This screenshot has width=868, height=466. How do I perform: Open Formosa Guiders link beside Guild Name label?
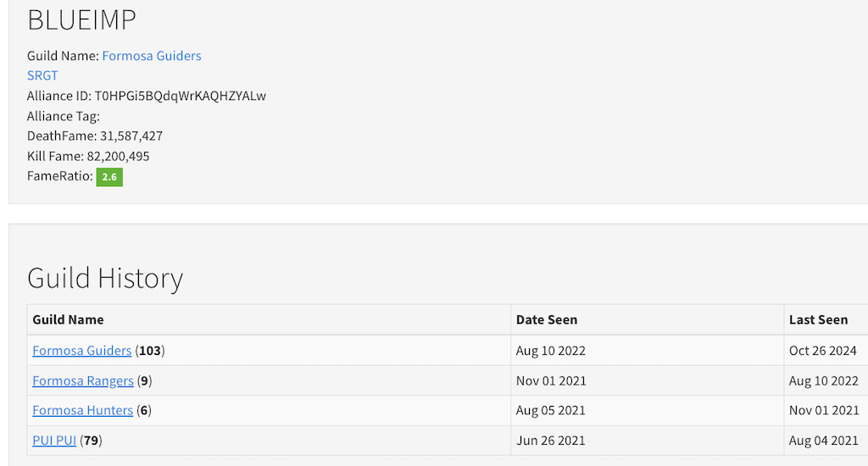[152, 56]
